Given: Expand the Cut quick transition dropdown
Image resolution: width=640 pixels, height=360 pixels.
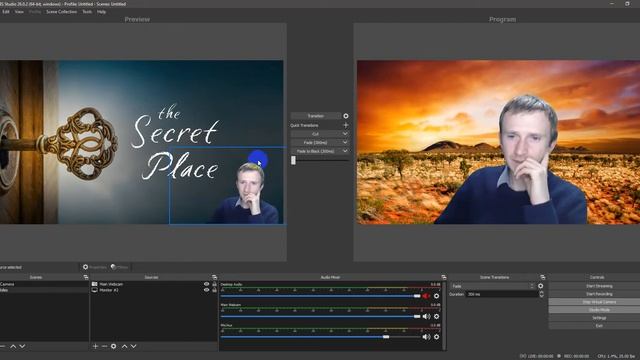Looking at the screenshot, I should tap(345, 134).
